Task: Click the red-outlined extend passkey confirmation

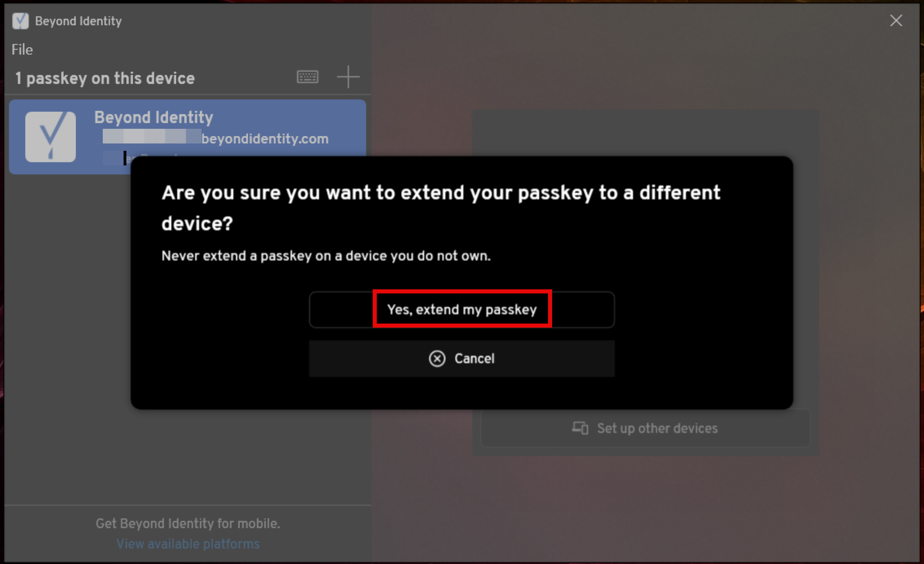Action: coord(462,309)
